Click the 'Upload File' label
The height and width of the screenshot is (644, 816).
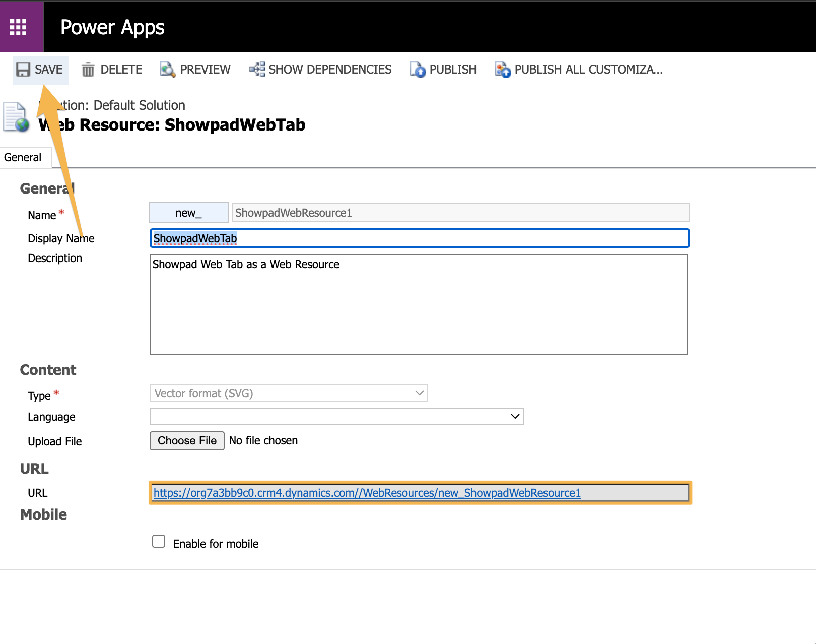(54, 441)
